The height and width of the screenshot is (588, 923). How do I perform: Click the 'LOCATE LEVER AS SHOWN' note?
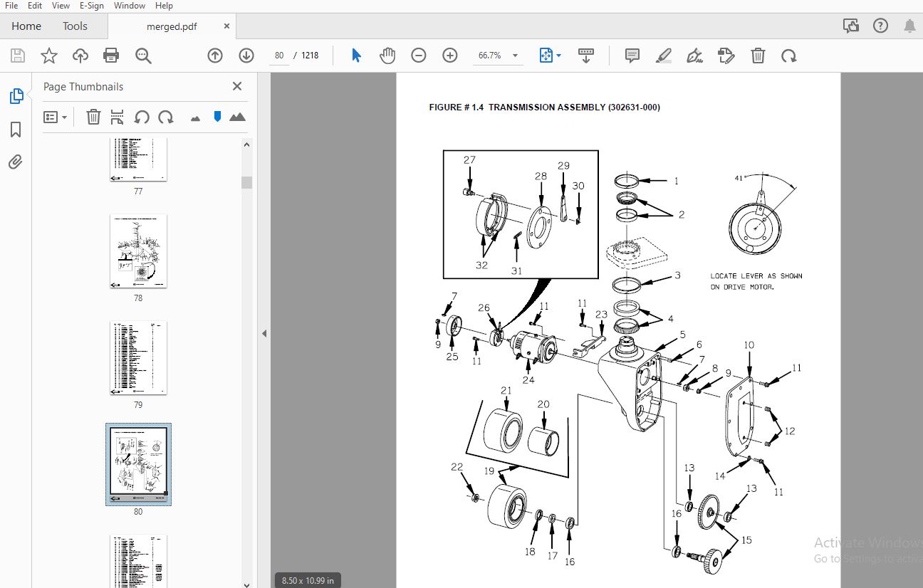click(x=756, y=281)
